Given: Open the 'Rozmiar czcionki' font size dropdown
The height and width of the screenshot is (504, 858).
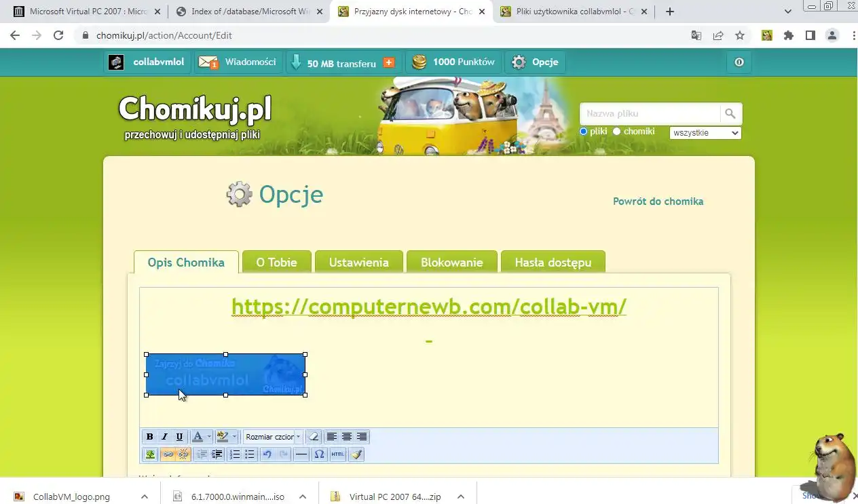Looking at the screenshot, I should pyautogui.click(x=273, y=437).
